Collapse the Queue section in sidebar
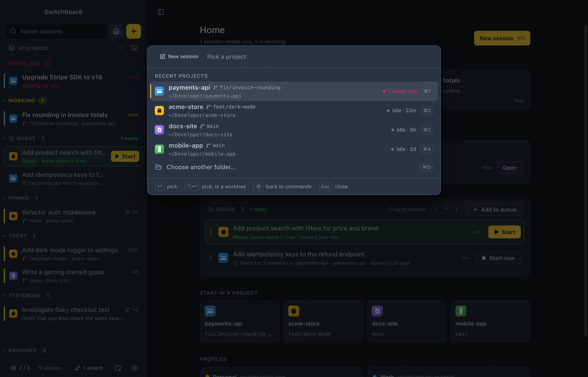The image size is (588, 377). [4, 138]
